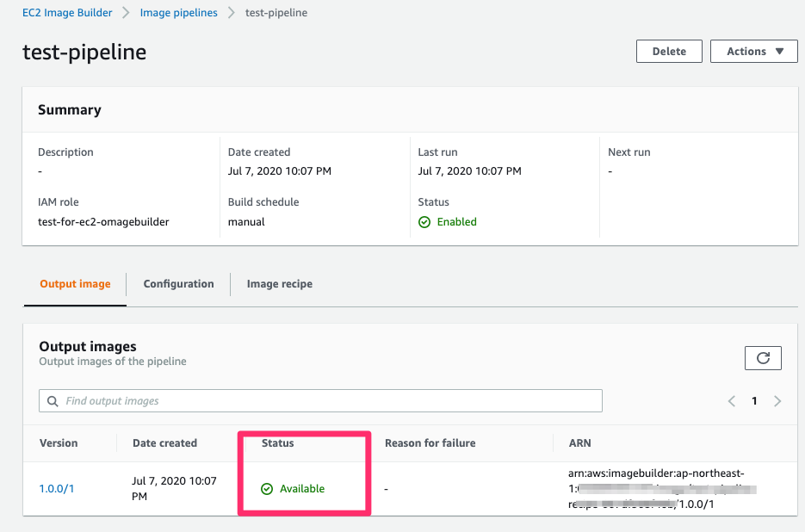Select the image ARN value text
805x532 pixels.
[x=662, y=489]
